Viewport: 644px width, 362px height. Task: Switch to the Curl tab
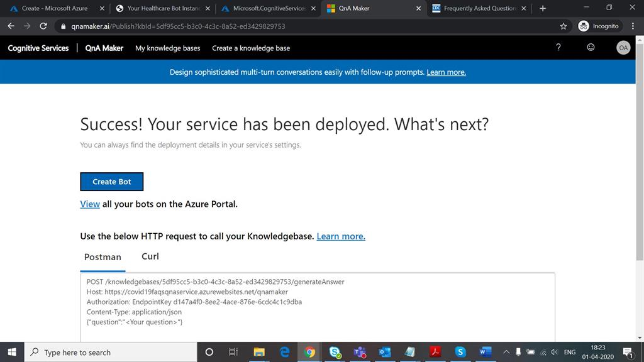click(x=150, y=256)
